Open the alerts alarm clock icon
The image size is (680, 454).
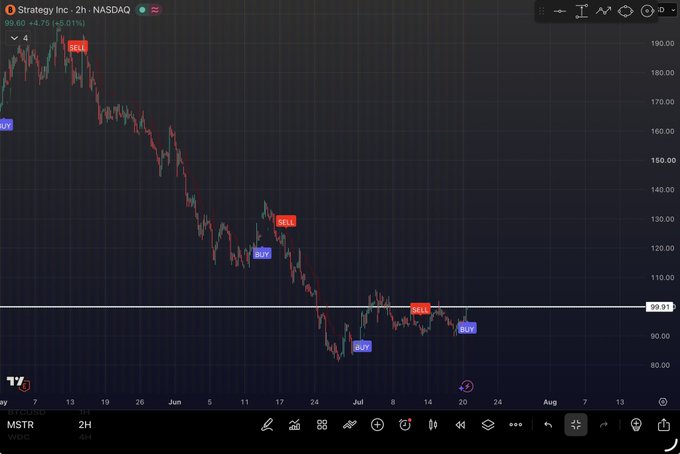coord(405,425)
